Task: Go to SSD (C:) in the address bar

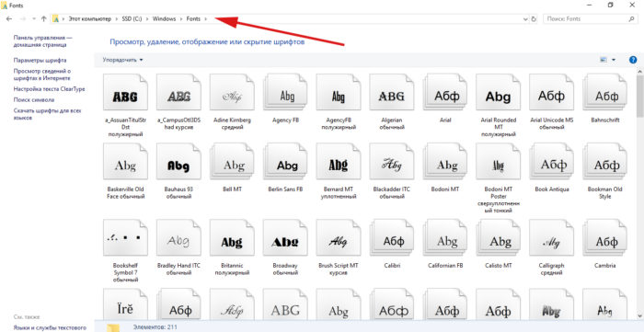Action: click(132, 19)
